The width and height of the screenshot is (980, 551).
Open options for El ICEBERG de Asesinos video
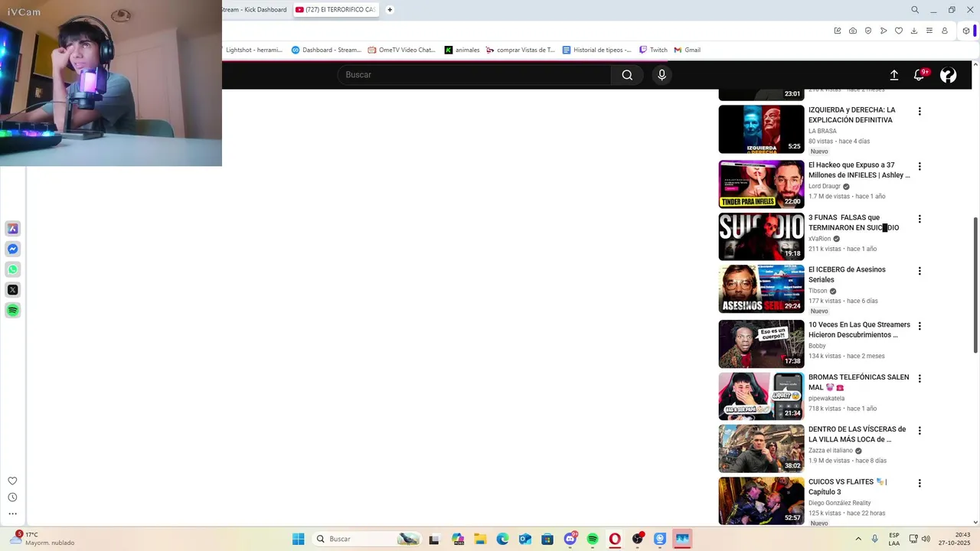920,272
